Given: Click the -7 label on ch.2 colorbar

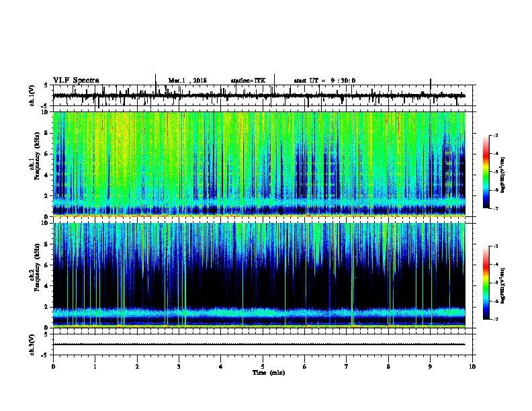Looking at the screenshot, I should click(495, 320).
